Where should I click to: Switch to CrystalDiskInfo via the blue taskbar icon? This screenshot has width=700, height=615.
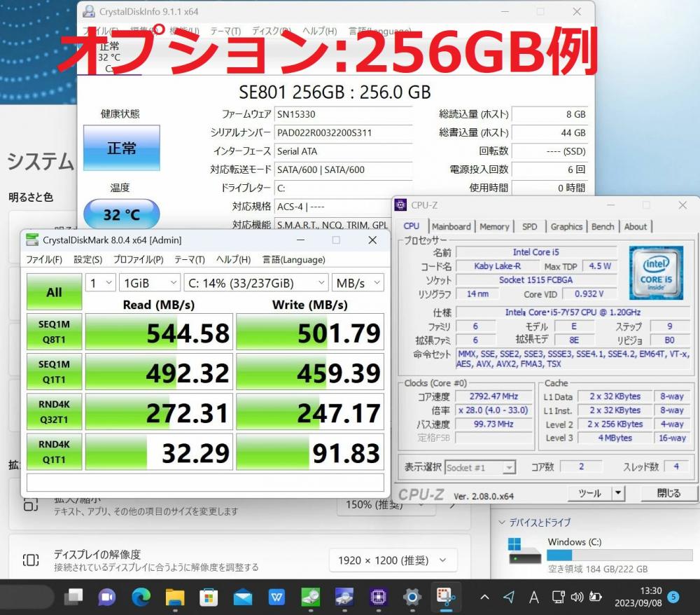pos(344,597)
